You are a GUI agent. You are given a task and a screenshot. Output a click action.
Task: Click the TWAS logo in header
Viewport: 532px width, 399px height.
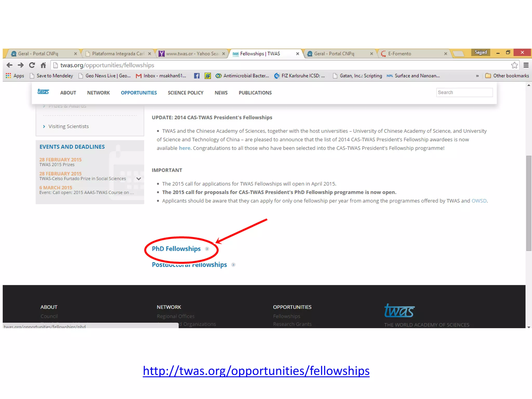pos(43,91)
